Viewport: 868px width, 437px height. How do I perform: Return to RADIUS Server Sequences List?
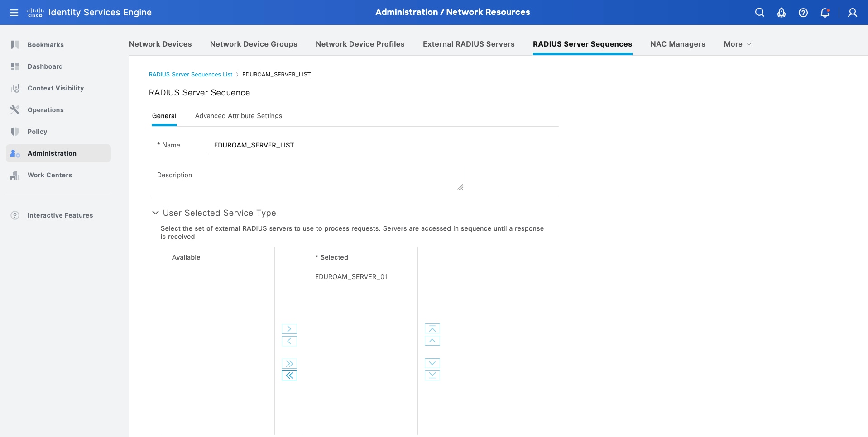[191, 75]
